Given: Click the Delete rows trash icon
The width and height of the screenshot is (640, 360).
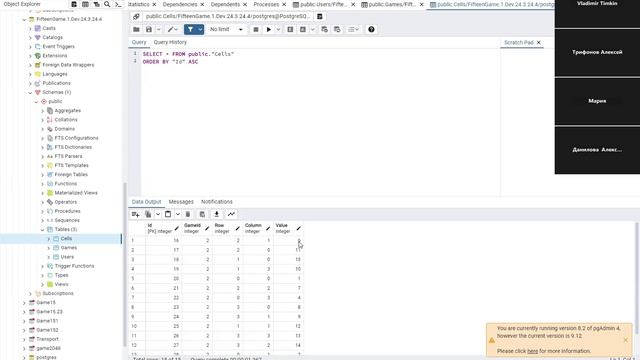Looking at the screenshot, I should (x=188, y=214).
